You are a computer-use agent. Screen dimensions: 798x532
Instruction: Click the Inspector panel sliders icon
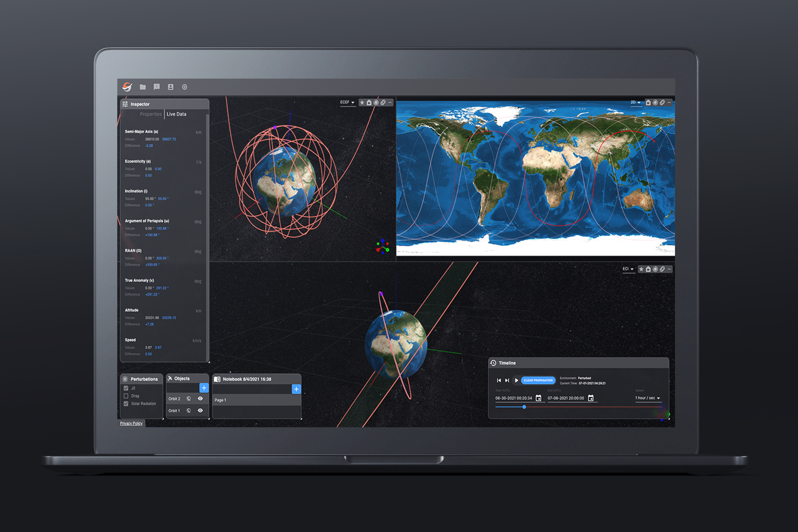(125, 104)
